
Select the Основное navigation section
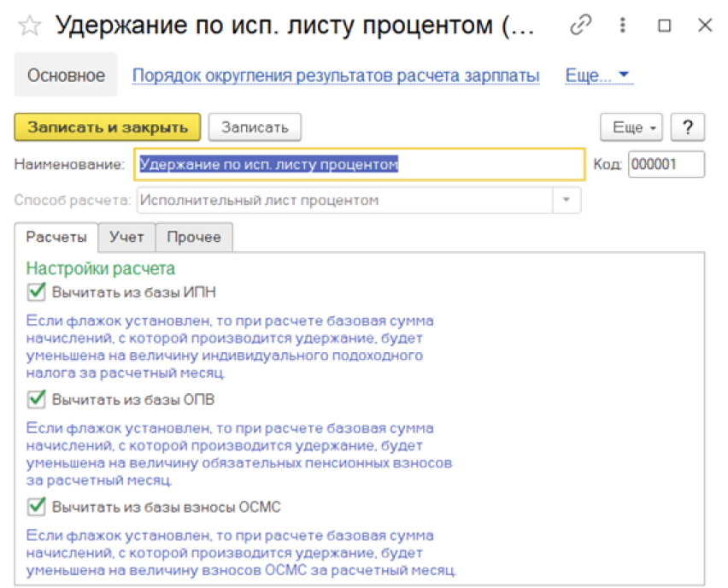[x=66, y=74]
